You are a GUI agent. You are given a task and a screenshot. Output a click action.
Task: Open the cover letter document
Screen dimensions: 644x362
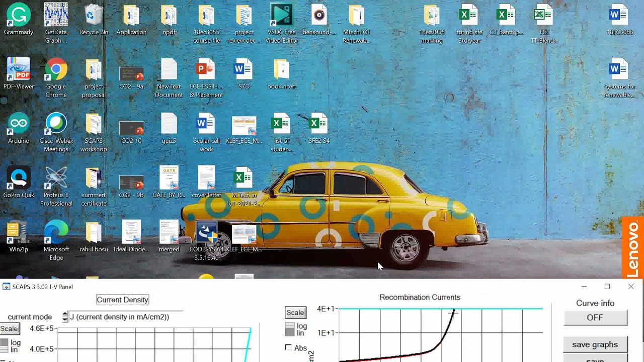[206, 183]
